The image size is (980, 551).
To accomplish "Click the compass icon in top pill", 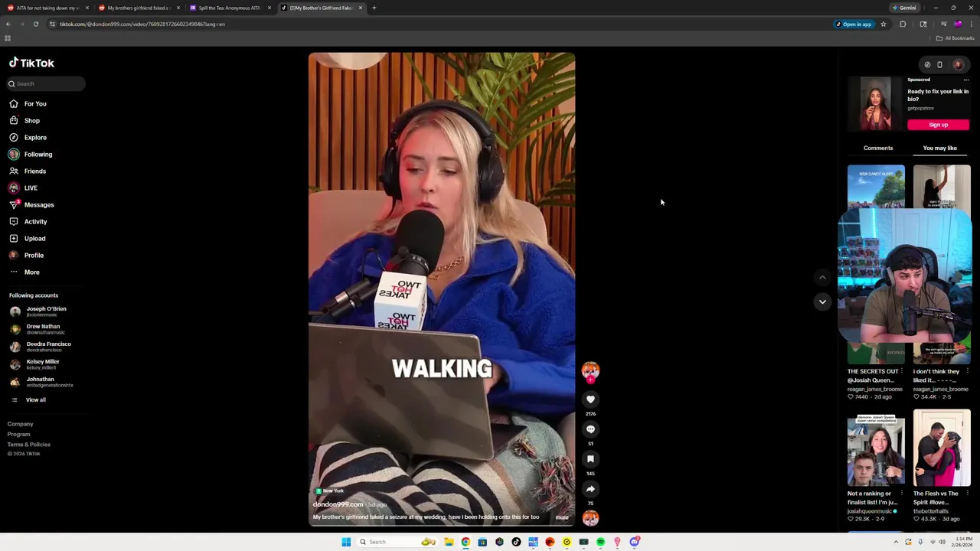I will point(927,64).
